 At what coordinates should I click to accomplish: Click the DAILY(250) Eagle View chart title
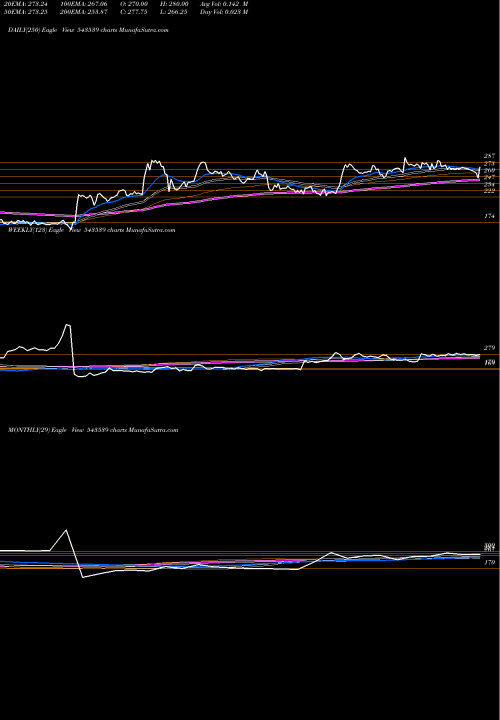88,30
